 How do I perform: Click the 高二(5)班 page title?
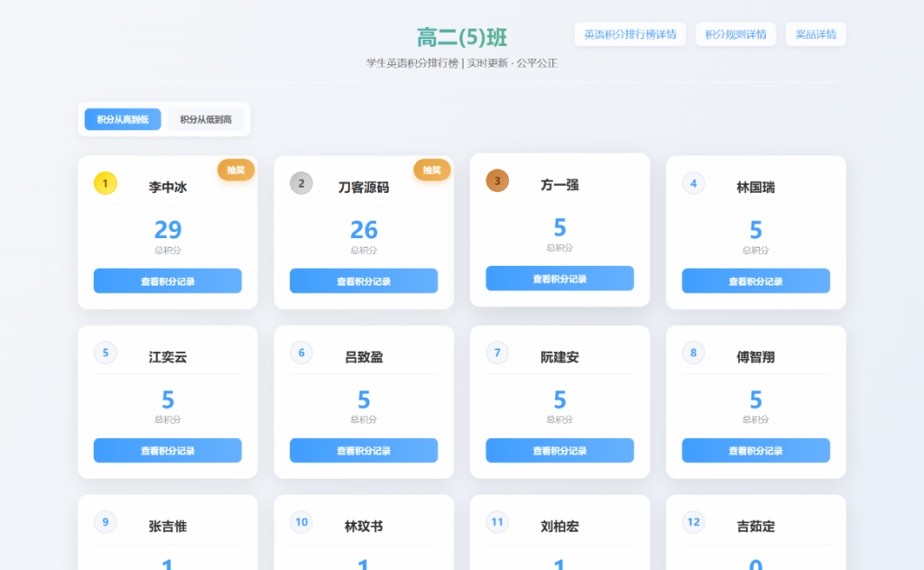(462, 37)
